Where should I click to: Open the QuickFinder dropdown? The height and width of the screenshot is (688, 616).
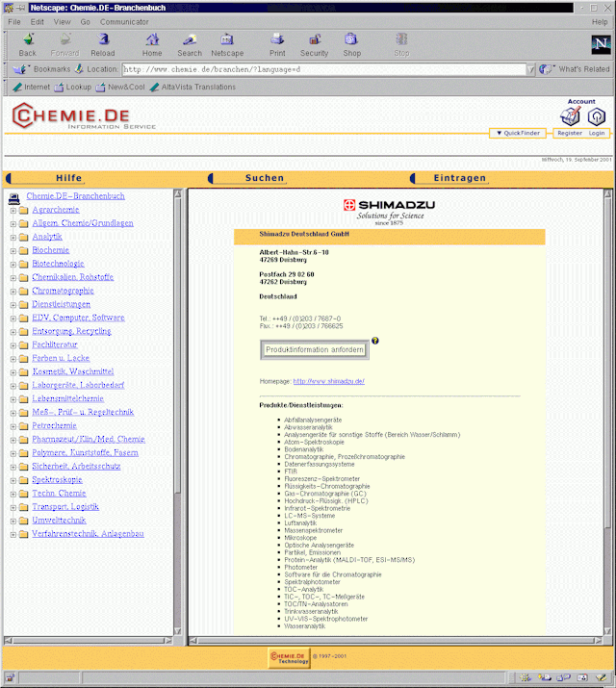coord(518,133)
